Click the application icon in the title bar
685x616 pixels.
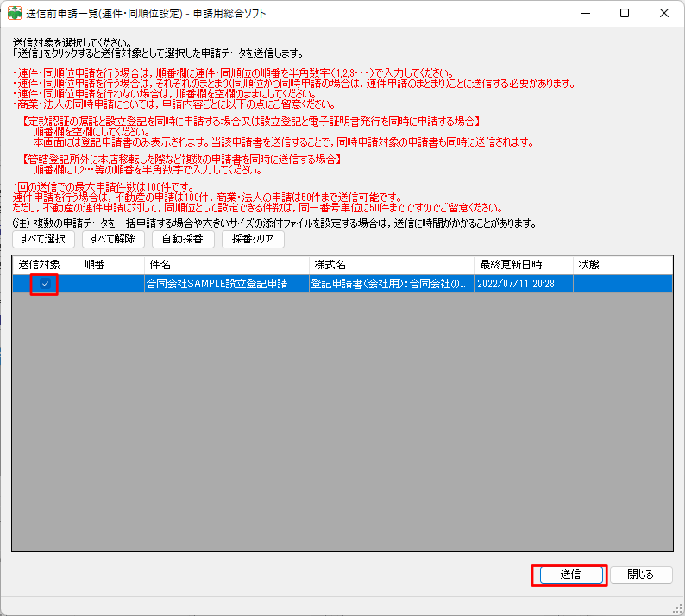(x=15, y=14)
